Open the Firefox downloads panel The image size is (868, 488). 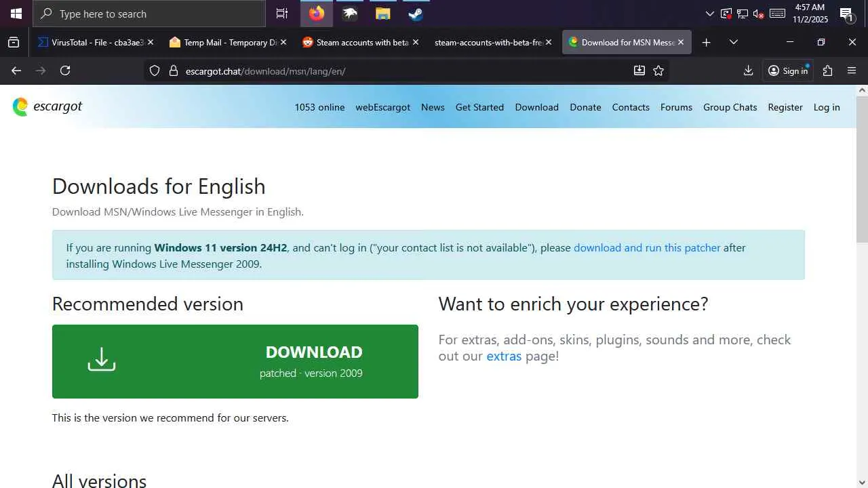click(748, 70)
